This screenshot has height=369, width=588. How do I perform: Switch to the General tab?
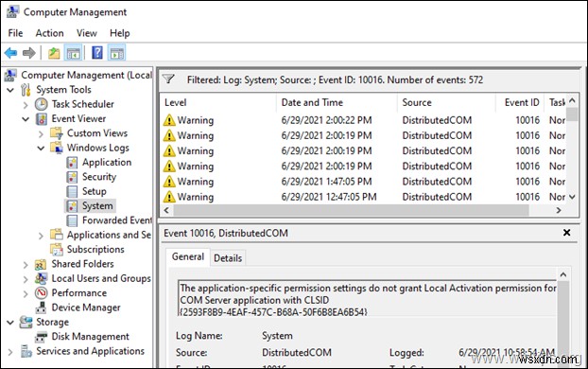(x=188, y=256)
